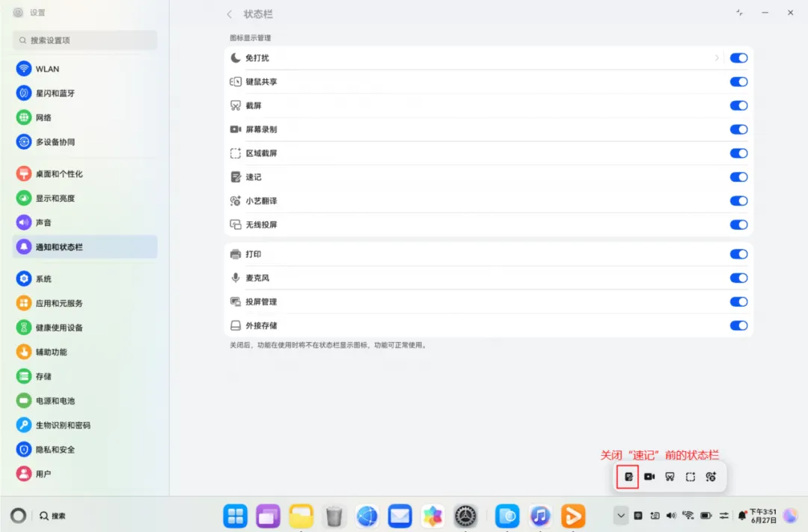Open 电源和电池 settings
Viewport: 808px width, 532px height.
(x=85, y=400)
